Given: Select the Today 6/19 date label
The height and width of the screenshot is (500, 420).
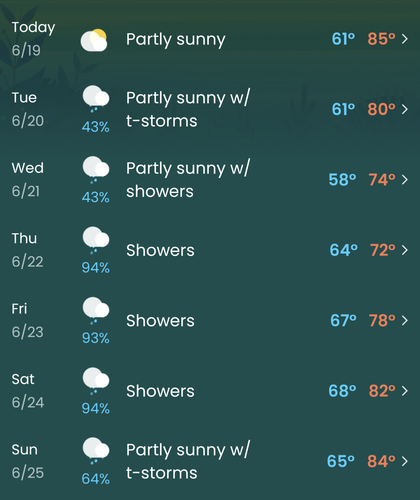Looking at the screenshot, I should [x=33, y=39].
